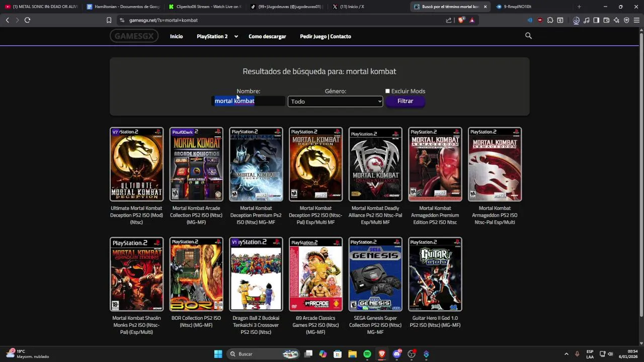Open the browser hamburger menu

click(636, 20)
